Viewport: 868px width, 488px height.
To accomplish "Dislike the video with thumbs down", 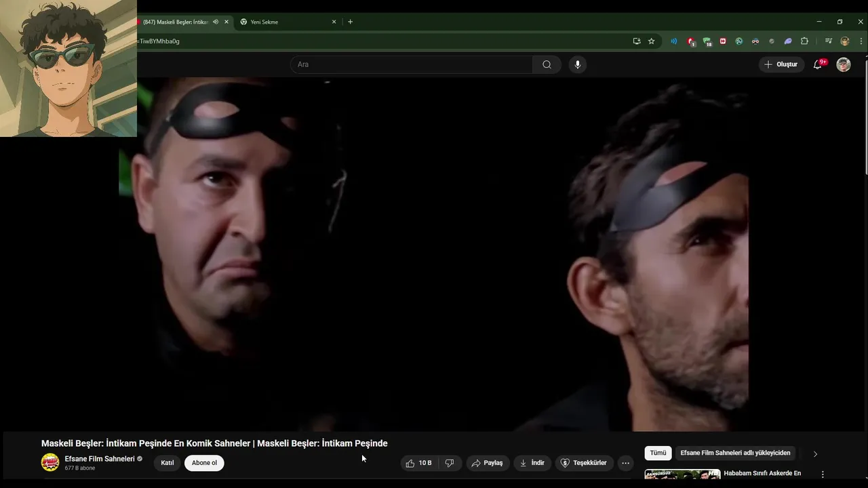I will (449, 463).
